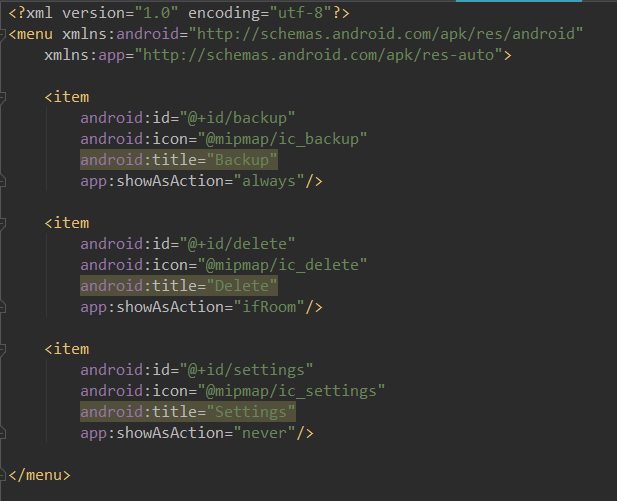Click android:icon="@mipmap/ic_delete" line
This screenshot has height=501, width=617.
224,265
